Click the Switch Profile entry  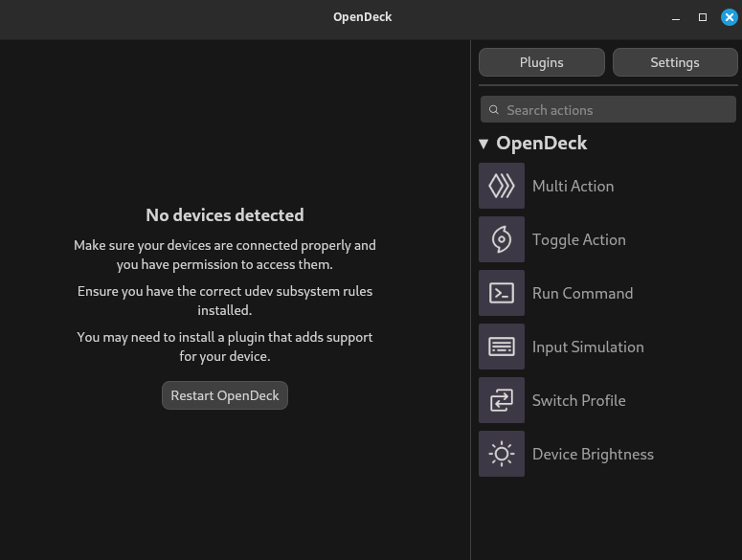[x=578, y=400]
